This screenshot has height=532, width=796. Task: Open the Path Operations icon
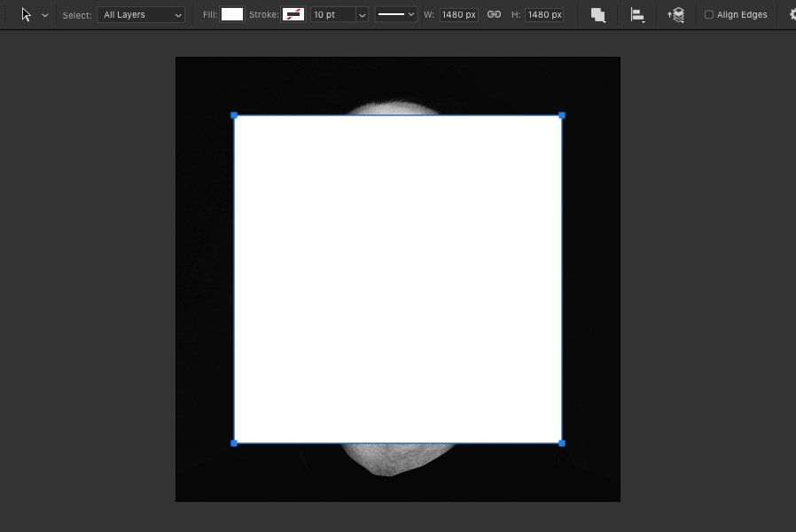[598, 15]
